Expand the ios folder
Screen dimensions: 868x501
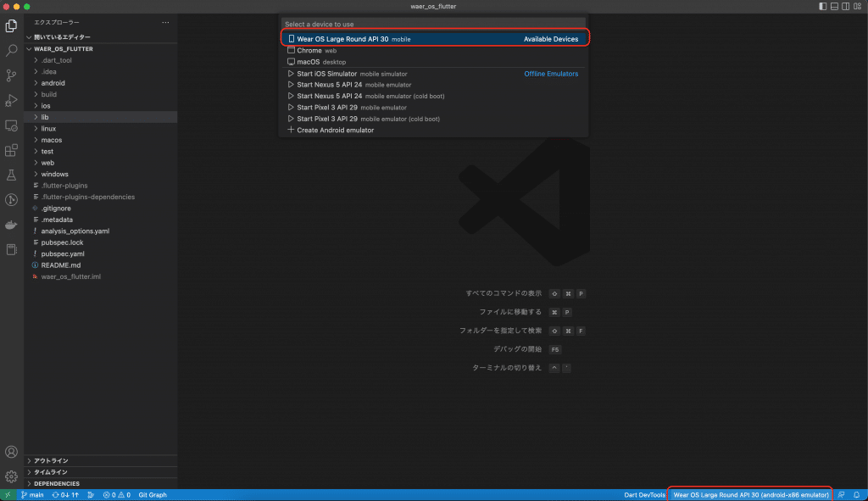click(101, 106)
